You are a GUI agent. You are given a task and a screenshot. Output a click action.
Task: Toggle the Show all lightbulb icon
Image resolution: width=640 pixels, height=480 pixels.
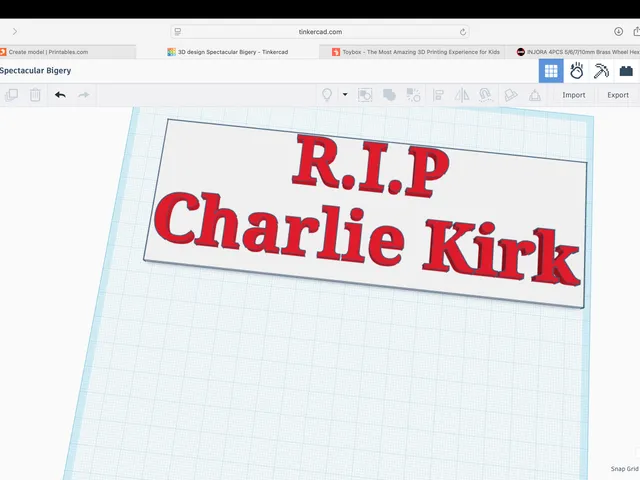[327, 95]
